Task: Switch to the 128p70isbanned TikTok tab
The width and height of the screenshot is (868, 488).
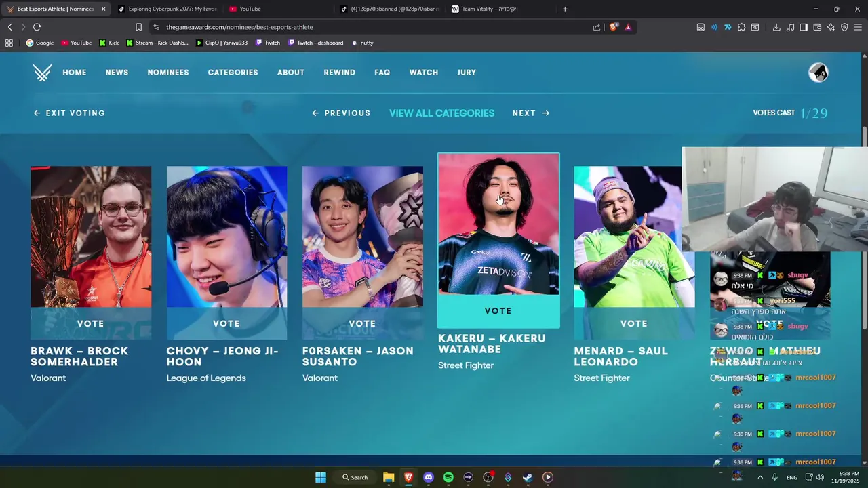Action: 389,9
